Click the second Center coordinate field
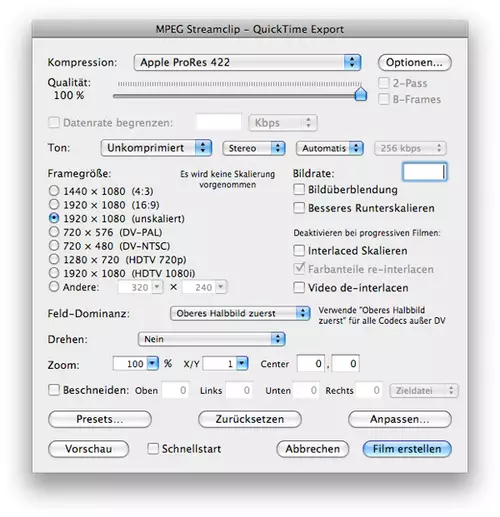Screen dimensions: 500x517 tap(346, 363)
